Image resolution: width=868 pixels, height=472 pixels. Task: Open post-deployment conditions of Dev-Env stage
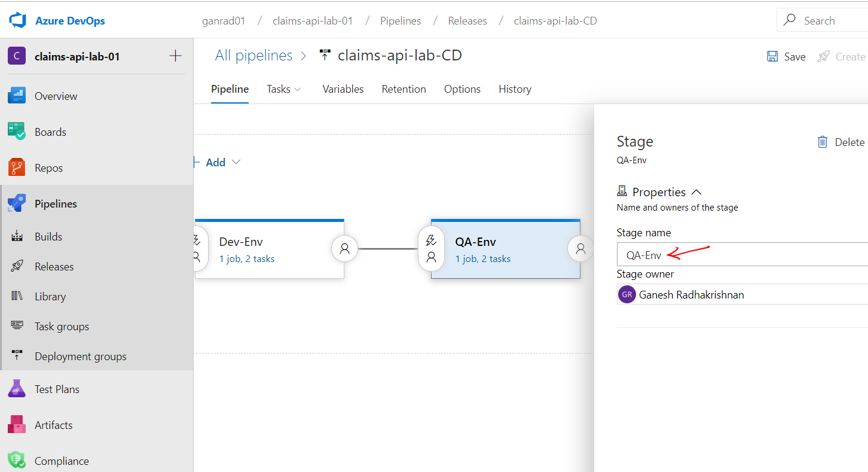pos(344,249)
